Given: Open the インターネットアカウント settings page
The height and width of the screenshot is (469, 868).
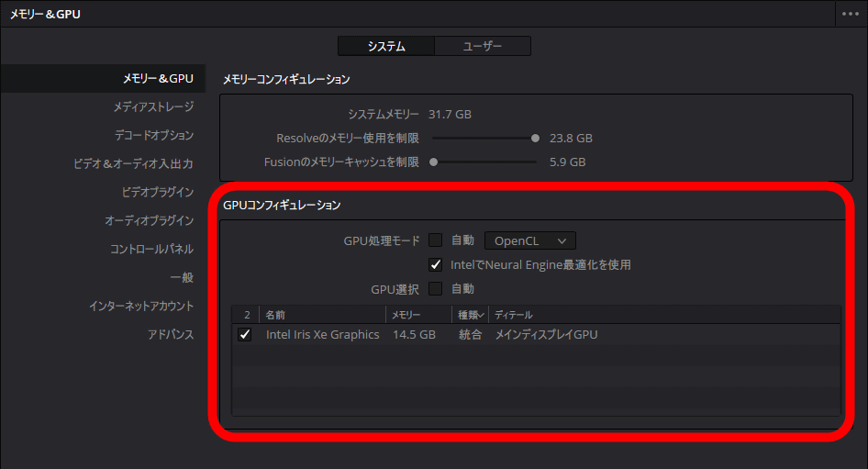Looking at the screenshot, I should [x=141, y=307].
